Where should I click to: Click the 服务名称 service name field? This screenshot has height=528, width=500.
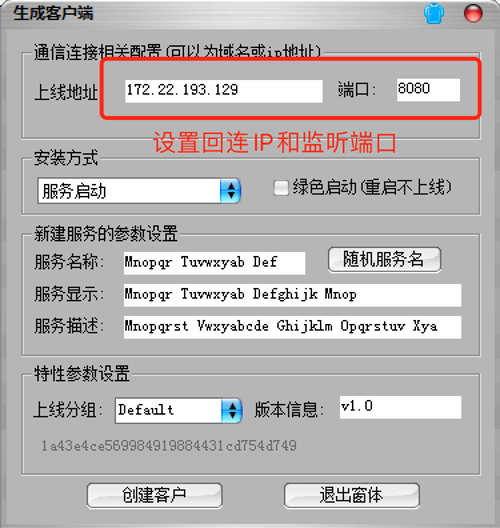[214, 263]
